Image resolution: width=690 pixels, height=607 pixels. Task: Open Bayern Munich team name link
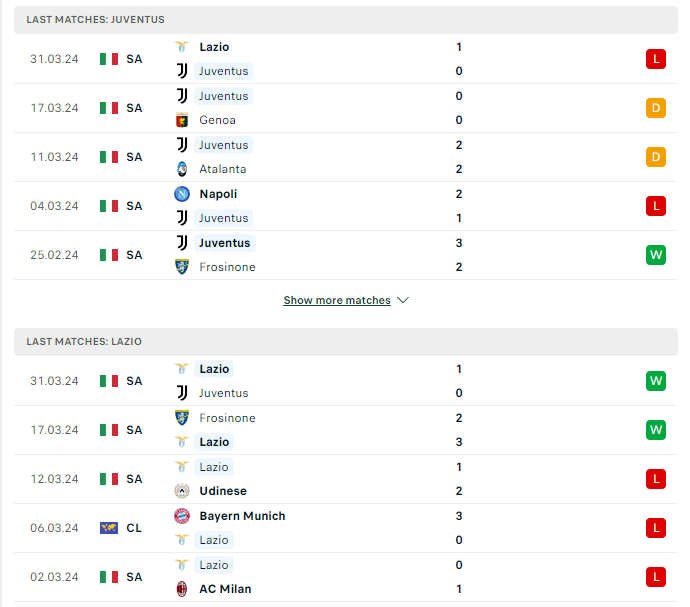pos(242,516)
